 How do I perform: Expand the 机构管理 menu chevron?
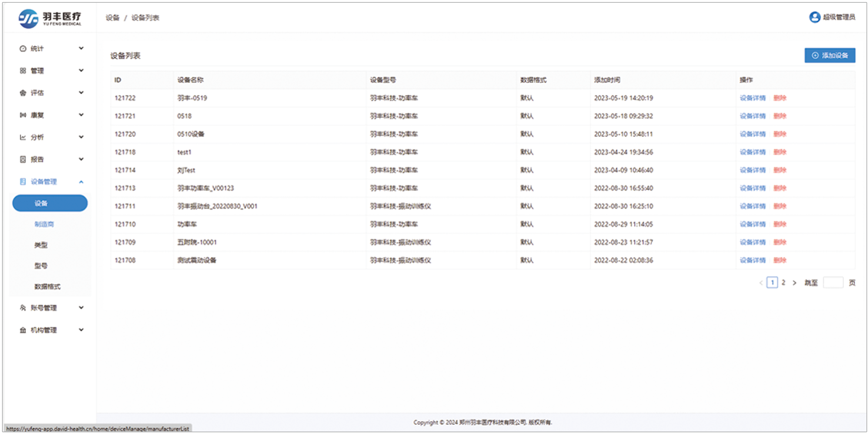(81, 330)
